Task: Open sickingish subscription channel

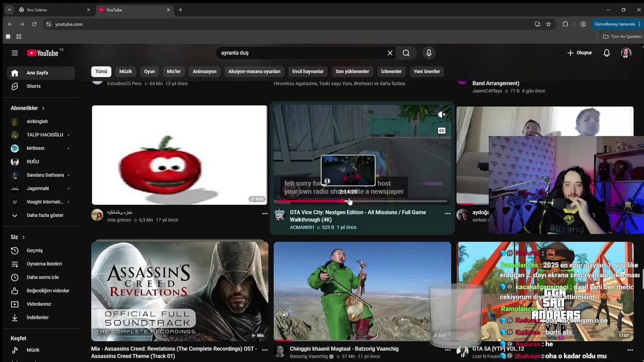Action: [x=41, y=121]
